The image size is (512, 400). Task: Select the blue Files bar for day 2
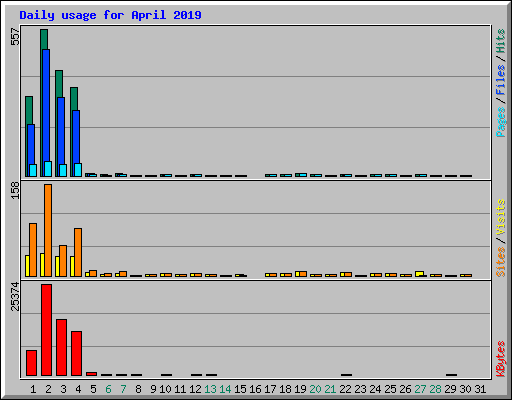click(x=46, y=105)
